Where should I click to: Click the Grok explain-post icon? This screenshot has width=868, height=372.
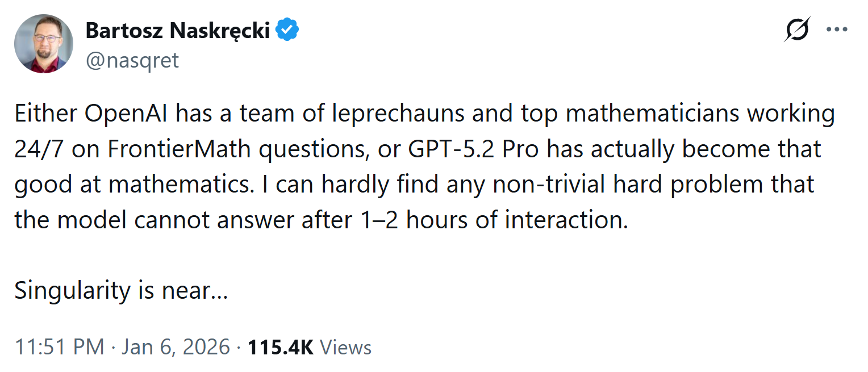pos(796,30)
